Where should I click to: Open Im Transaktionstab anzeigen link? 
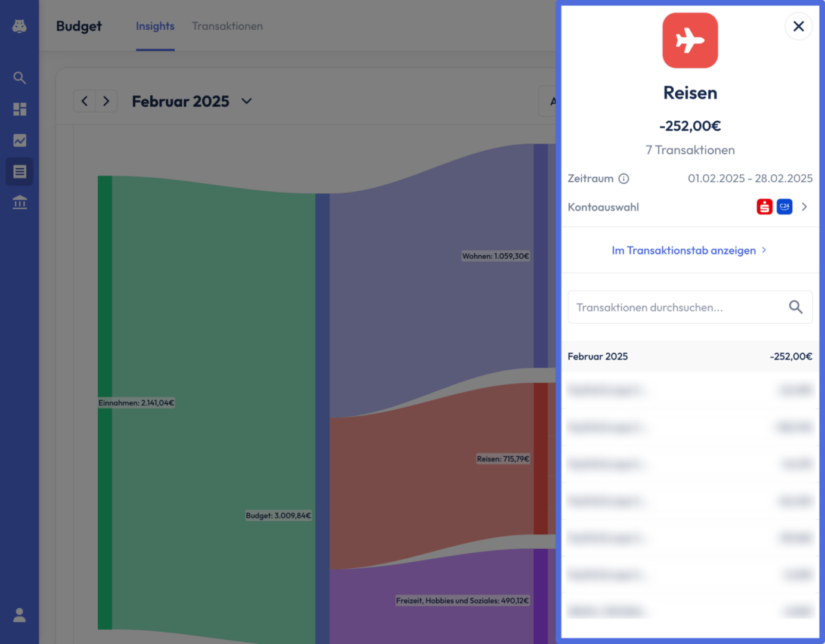coord(690,250)
